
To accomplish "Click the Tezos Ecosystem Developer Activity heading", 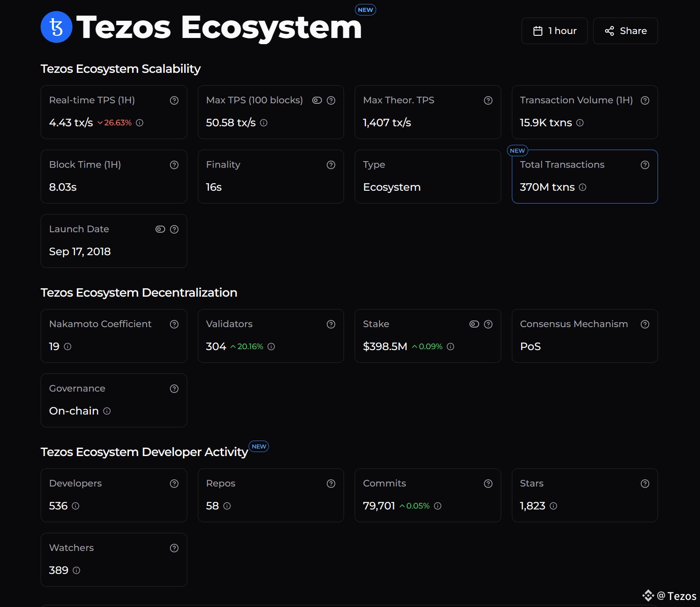I will (x=144, y=452).
